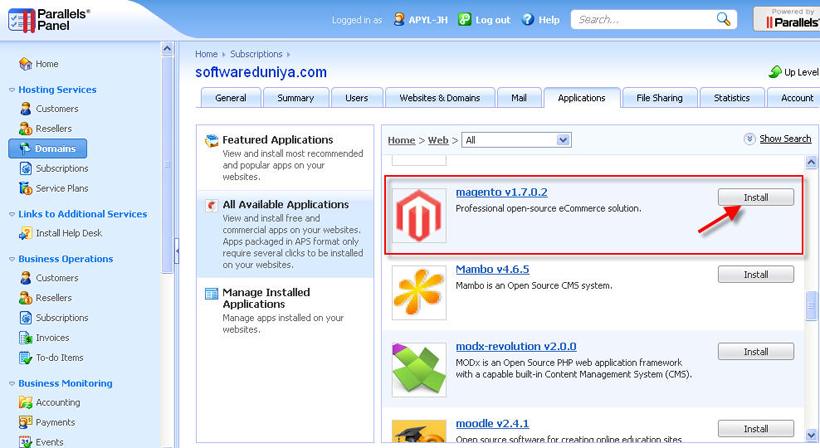Open the moodle v2.4.1 link
Viewport: 820px width, 448px height.
click(492, 423)
